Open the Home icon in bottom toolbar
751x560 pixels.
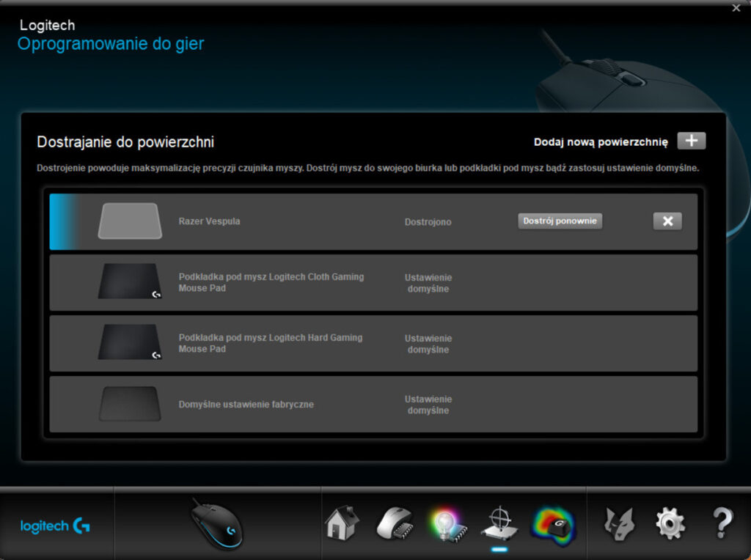(x=342, y=523)
